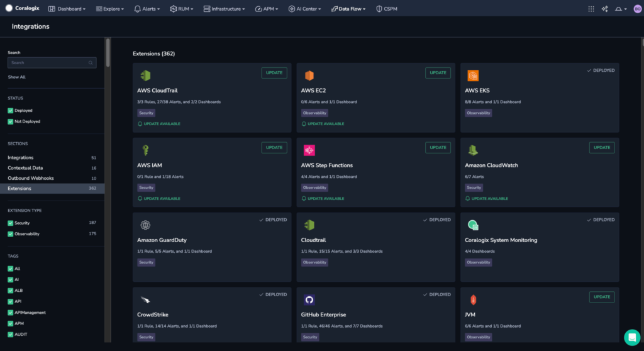Toggle the APM tag checkbox
The image size is (644, 351).
tap(10, 324)
